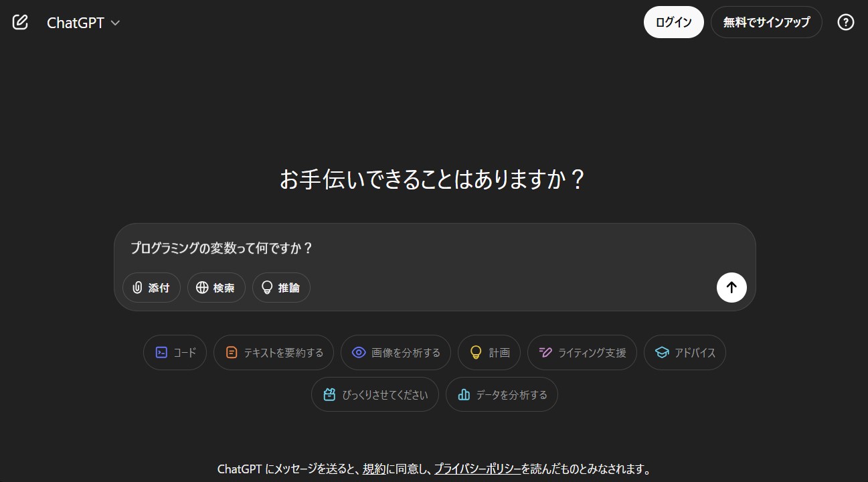Image resolution: width=868 pixels, height=482 pixels.
Task: Send the message with the arrow button
Action: (x=731, y=287)
